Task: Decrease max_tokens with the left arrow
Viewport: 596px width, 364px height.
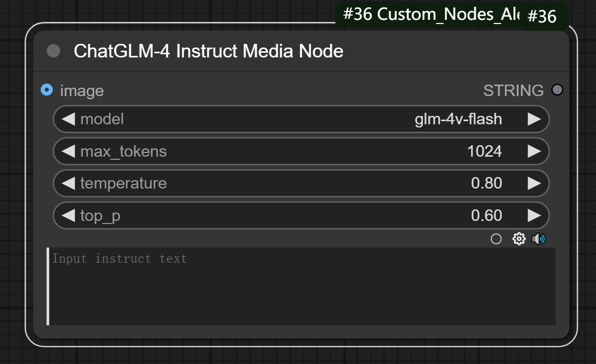Action: pyautogui.click(x=68, y=151)
